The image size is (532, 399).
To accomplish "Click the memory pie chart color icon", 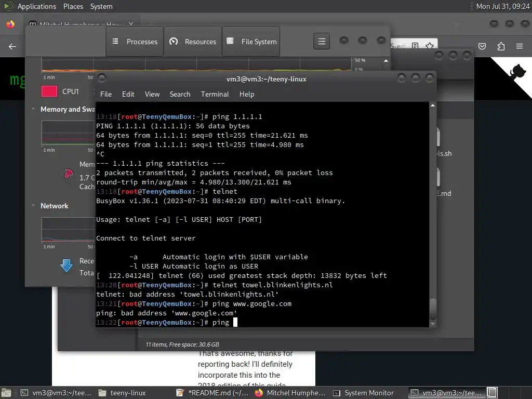I will (x=69, y=174).
